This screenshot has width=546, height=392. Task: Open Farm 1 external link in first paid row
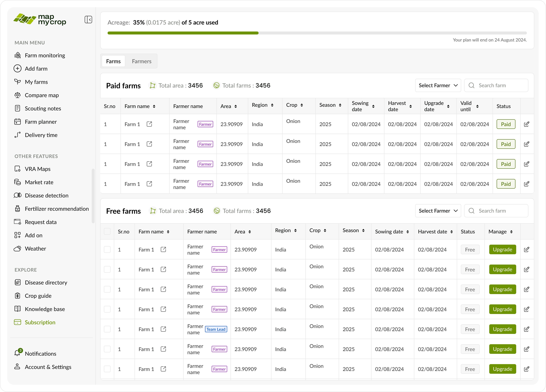pos(149,124)
